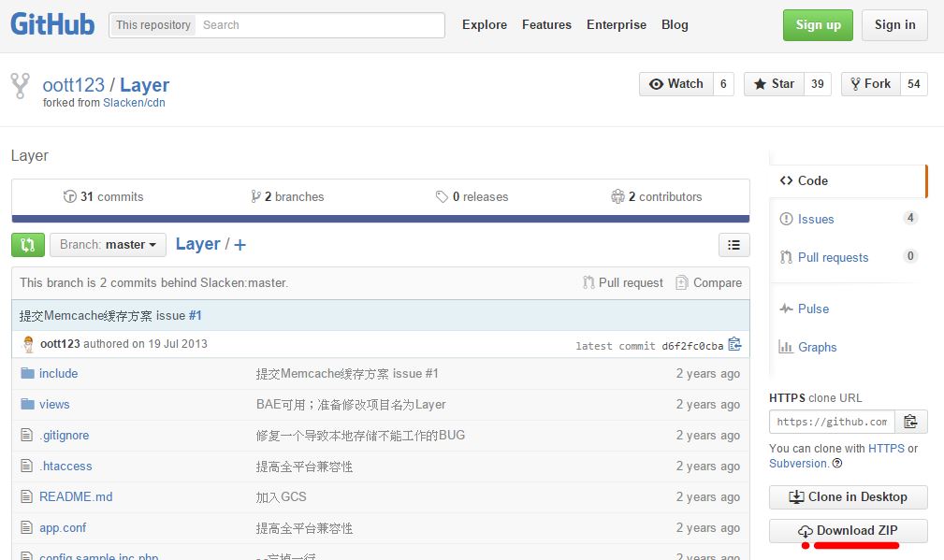Viewport: 944px width, 560px height.
Task: Click the Watch button
Action: click(x=676, y=84)
